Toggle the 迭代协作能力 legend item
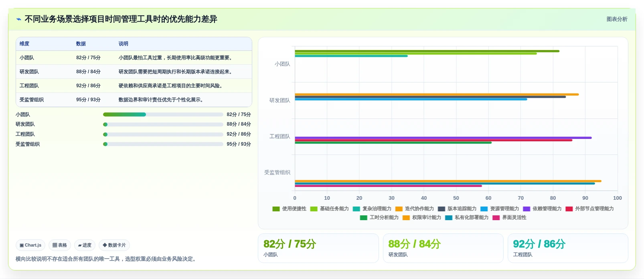Image resolution: width=644 pixels, height=279 pixels. coord(414,209)
